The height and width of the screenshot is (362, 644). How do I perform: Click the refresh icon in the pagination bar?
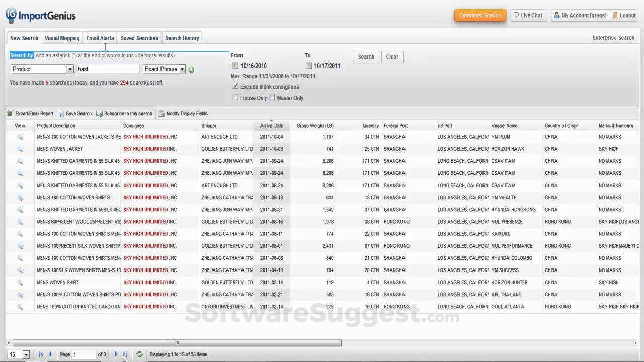(x=139, y=354)
